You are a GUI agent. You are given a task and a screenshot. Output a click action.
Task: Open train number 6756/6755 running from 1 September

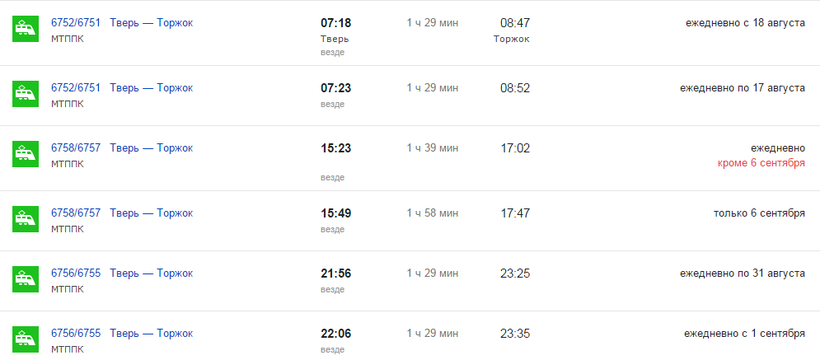tap(75, 333)
